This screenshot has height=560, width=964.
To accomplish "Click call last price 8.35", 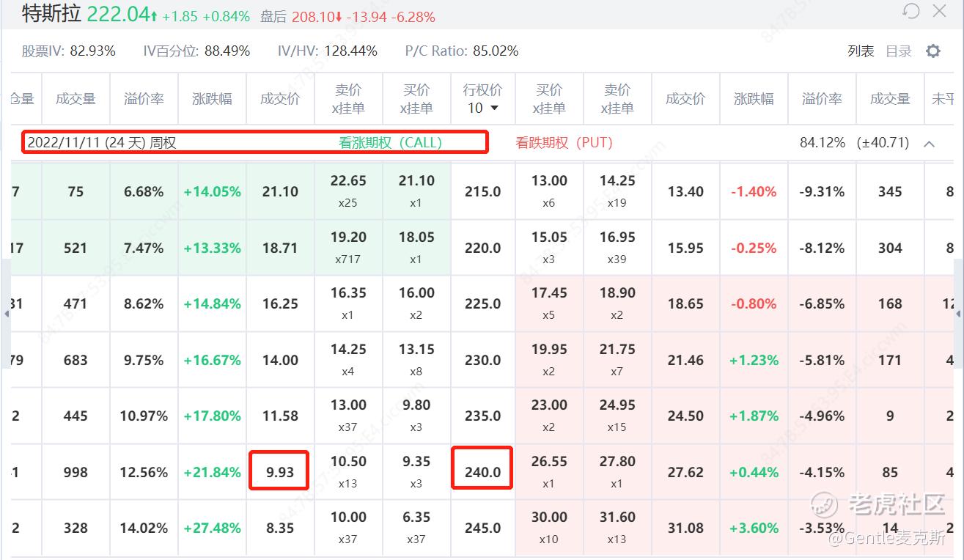I will pyautogui.click(x=280, y=528).
